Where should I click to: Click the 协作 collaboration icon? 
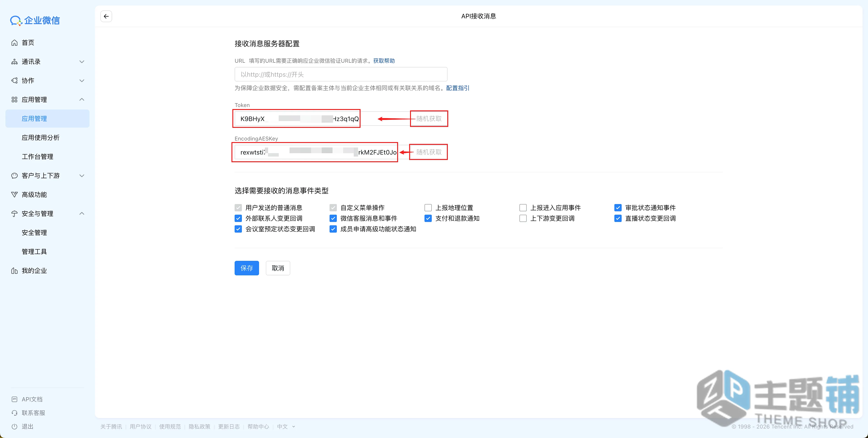pos(14,81)
